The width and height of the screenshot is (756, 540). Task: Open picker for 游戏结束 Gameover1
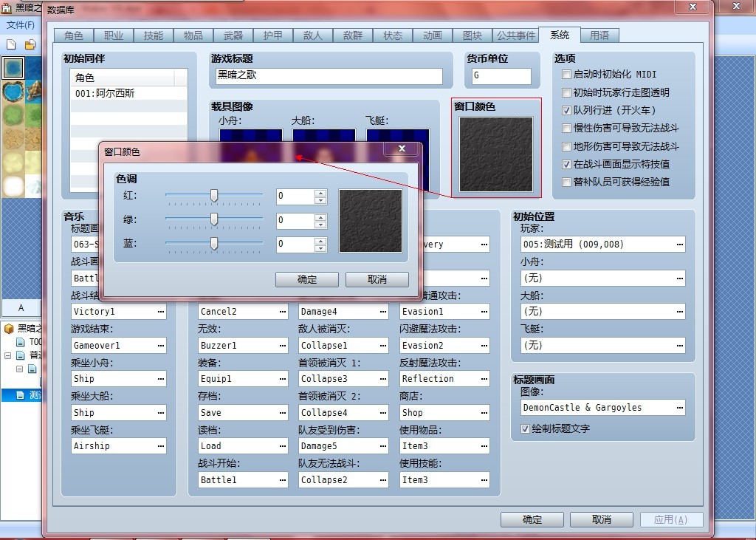click(x=161, y=346)
